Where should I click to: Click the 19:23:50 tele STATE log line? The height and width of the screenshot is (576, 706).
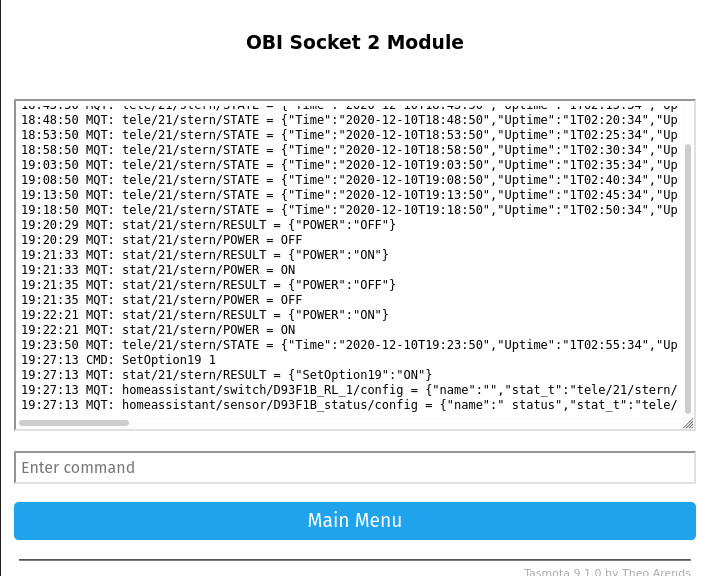coord(348,345)
